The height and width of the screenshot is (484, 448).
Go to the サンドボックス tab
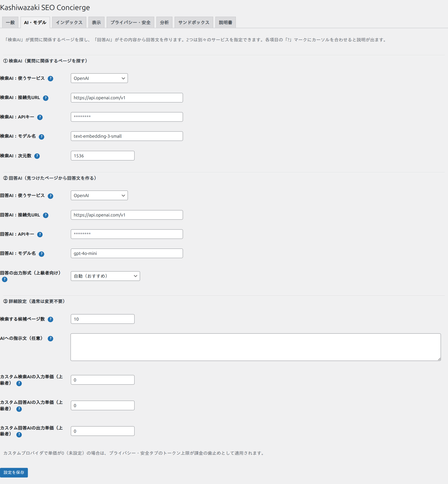[x=194, y=23]
